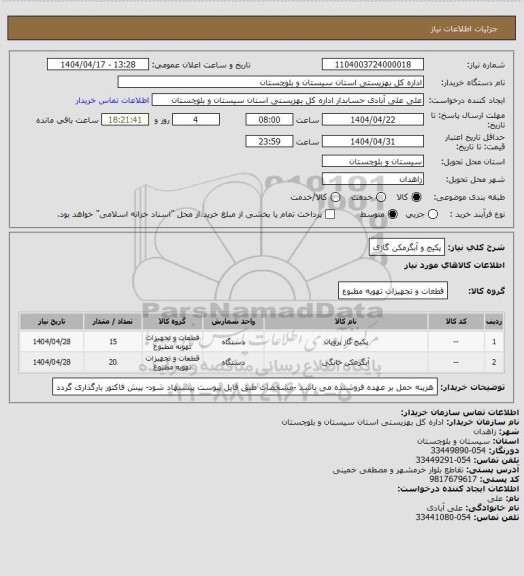Click the announcement date field 1404/04/17 - 13:28

pos(98,64)
